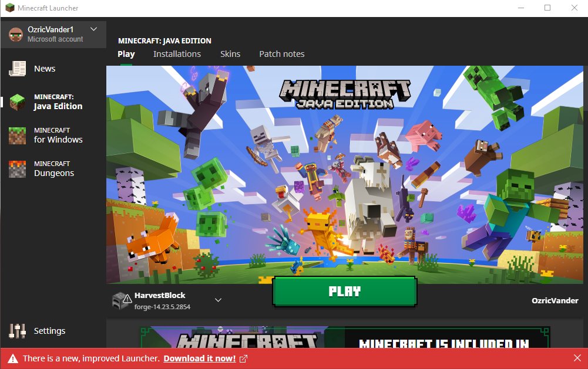
Task: Click the forge-14.23.5.2854 version text
Action: [162, 307]
